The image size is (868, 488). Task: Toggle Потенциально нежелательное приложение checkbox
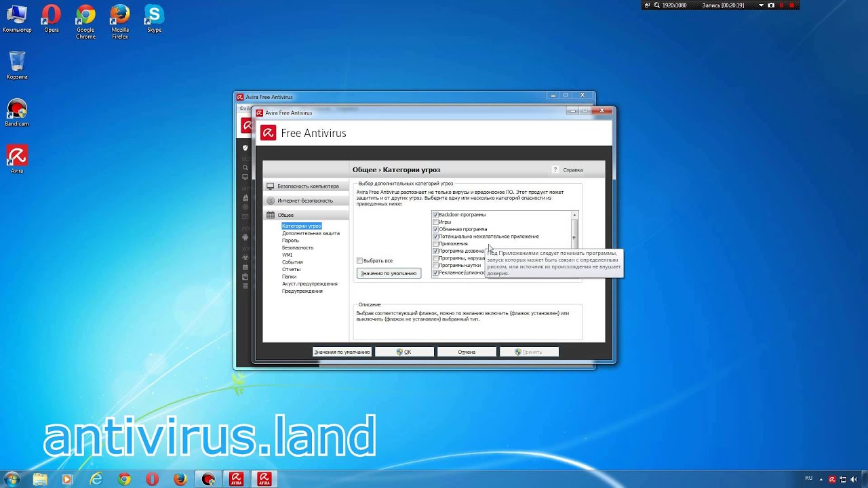tap(435, 237)
